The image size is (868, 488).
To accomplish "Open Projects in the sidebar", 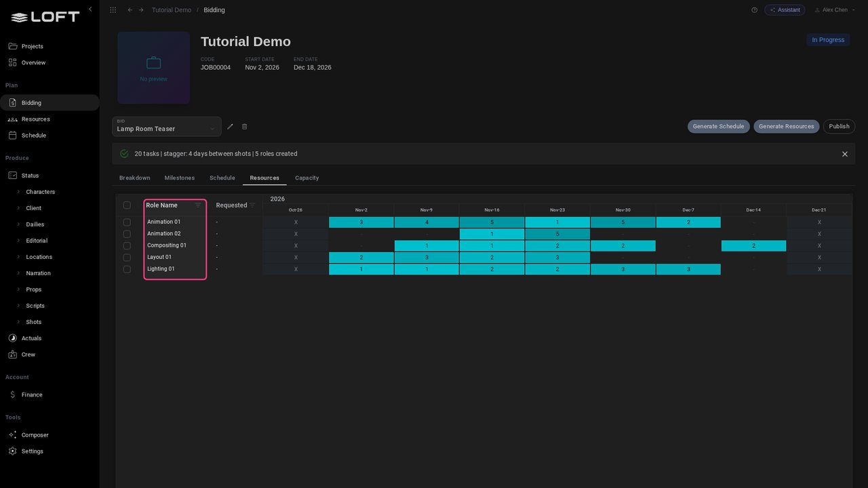I will 50,46.
